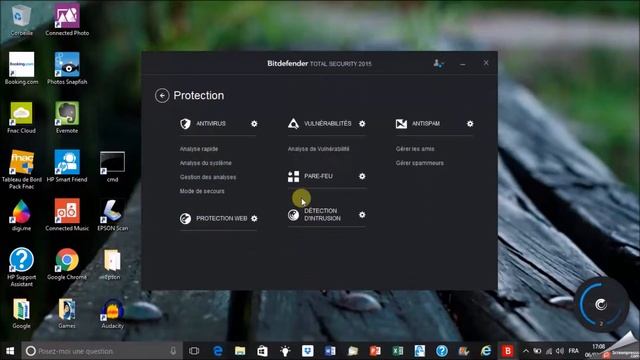Open Fnac Cloud desktop shortcut
Image resolution: width=640 pixels, height=360 pixels.
(x=21, y=118)
